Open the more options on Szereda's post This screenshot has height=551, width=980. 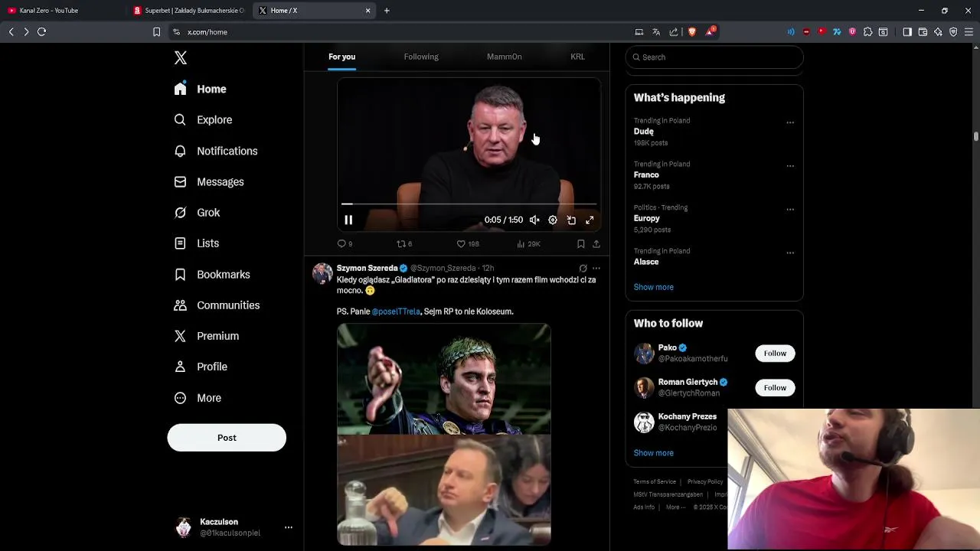point(596,268)
